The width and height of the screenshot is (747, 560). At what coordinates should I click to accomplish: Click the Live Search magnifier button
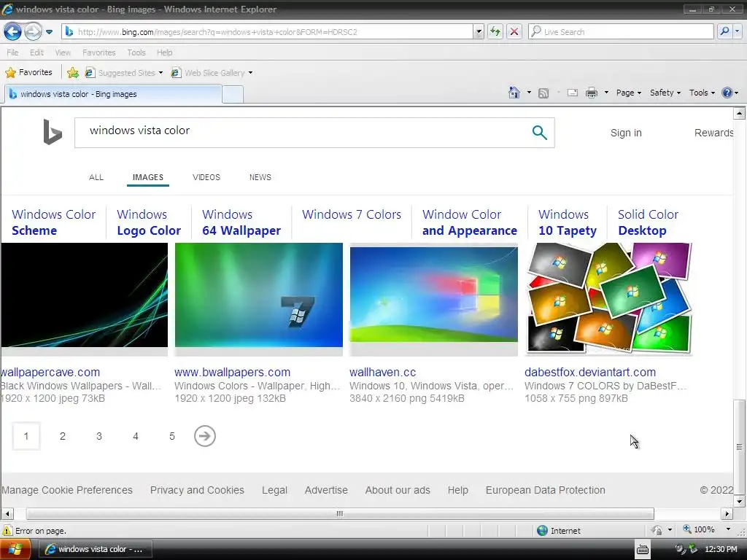pyautogui.click(x=724, y=32)
